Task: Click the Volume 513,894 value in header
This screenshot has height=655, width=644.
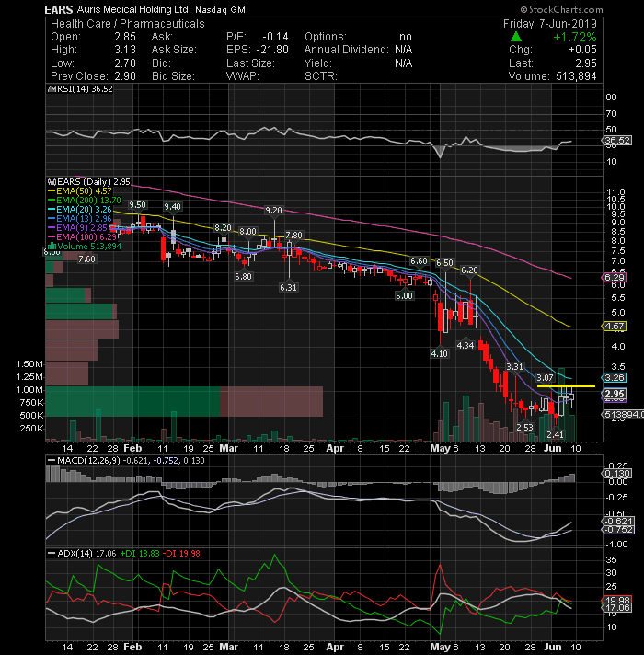Action: [576, 76]
